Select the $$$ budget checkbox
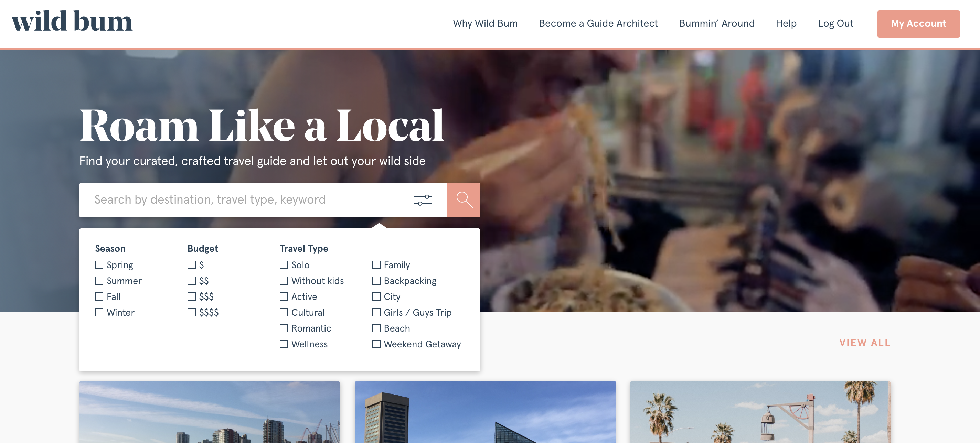This screenshot has height=443, width=980. tap(191, 296)
